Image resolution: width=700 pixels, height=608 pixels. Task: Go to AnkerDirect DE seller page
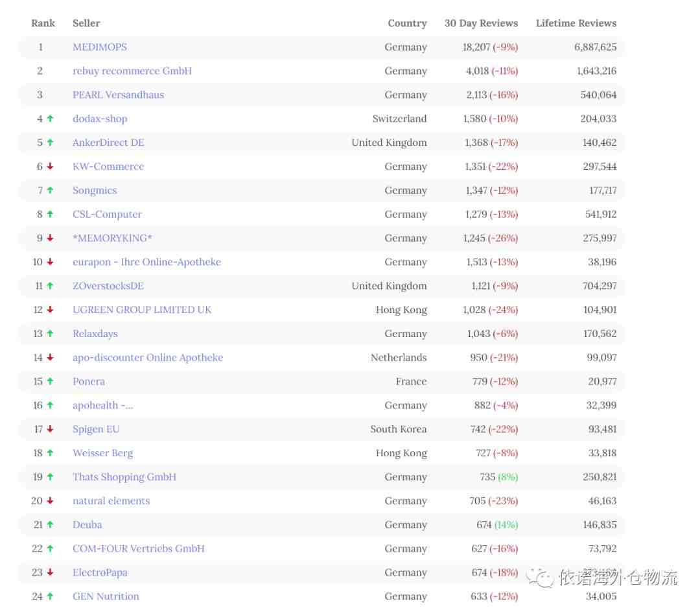[108, 143]
